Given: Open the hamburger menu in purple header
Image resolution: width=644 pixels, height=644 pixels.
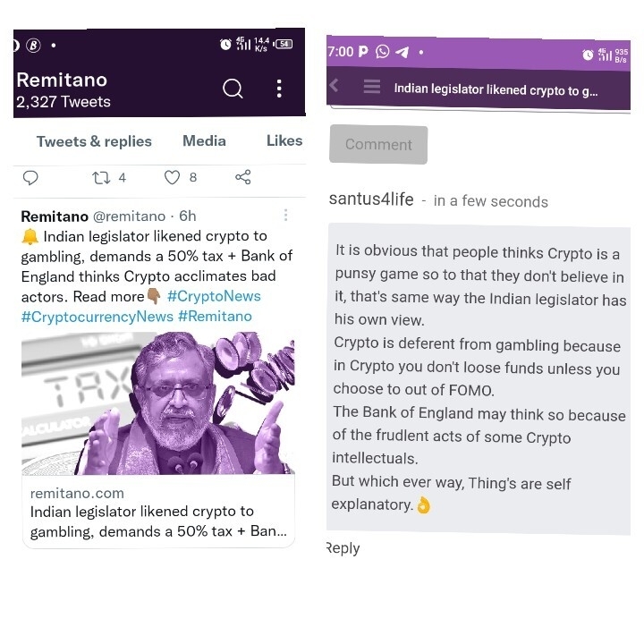Looking at the screenshot, I should coord(372,87).
